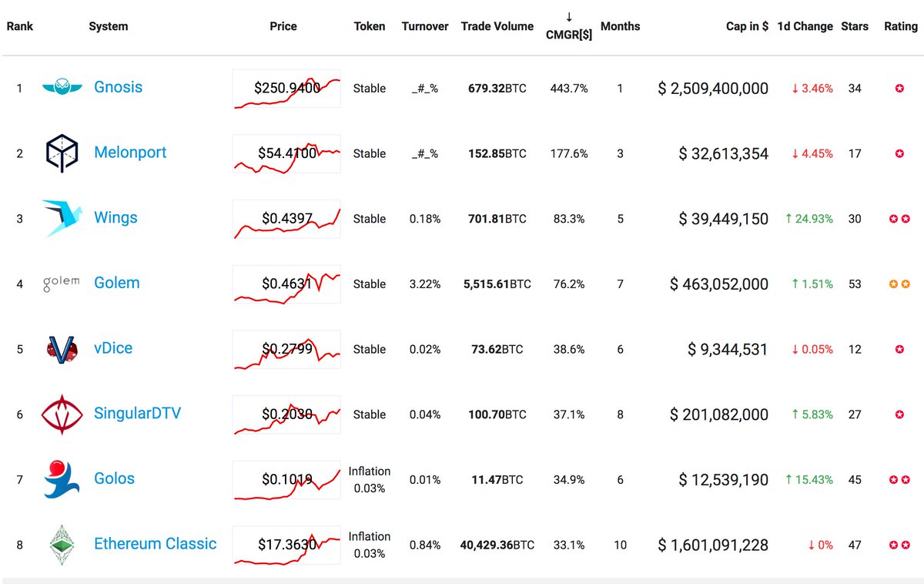The height and width of the screenshot is (584, 924).
Task: Click the Golos logo icon
Action: point(62,478)
